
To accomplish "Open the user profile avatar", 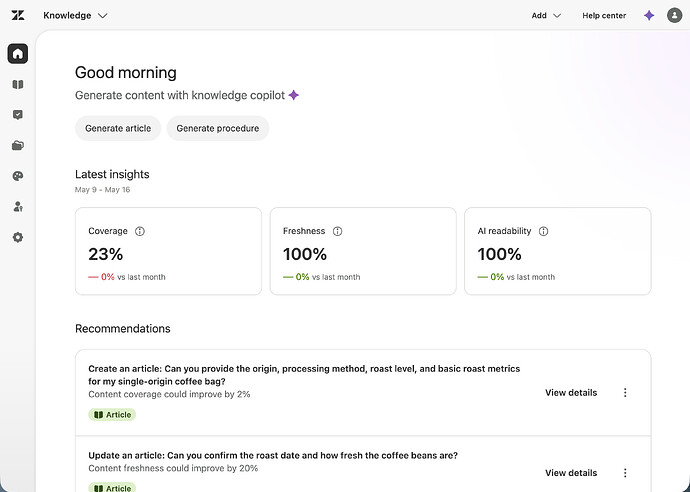I will [674, 15].
